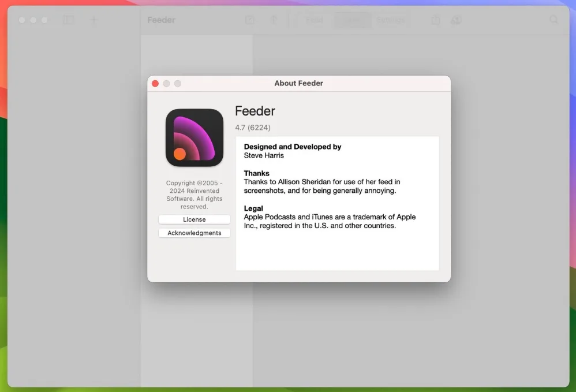The height and width of the screenshot is (392, 576).
Task: Open search with the magnifying glass icon
Action: click(553, 20)
